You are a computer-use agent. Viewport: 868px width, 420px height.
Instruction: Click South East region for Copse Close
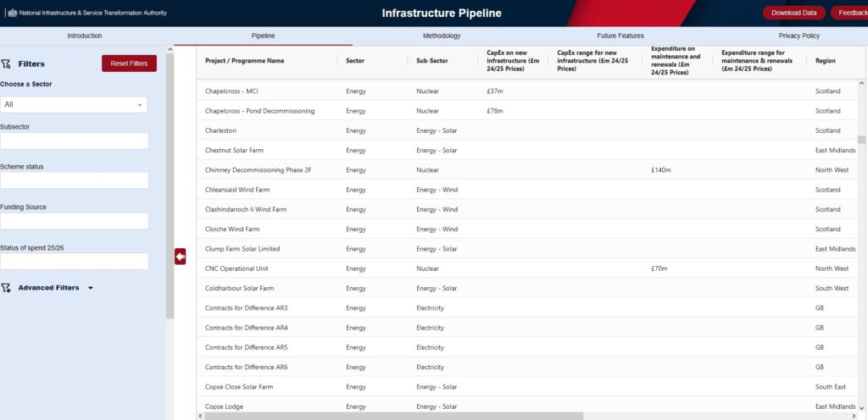pyautogui.click(x=831, y=387)
